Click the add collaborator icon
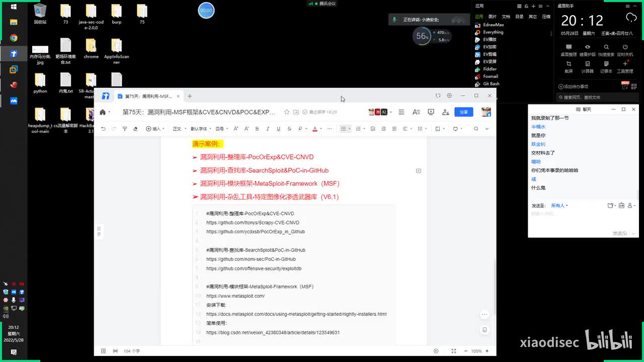 (445, 112)
